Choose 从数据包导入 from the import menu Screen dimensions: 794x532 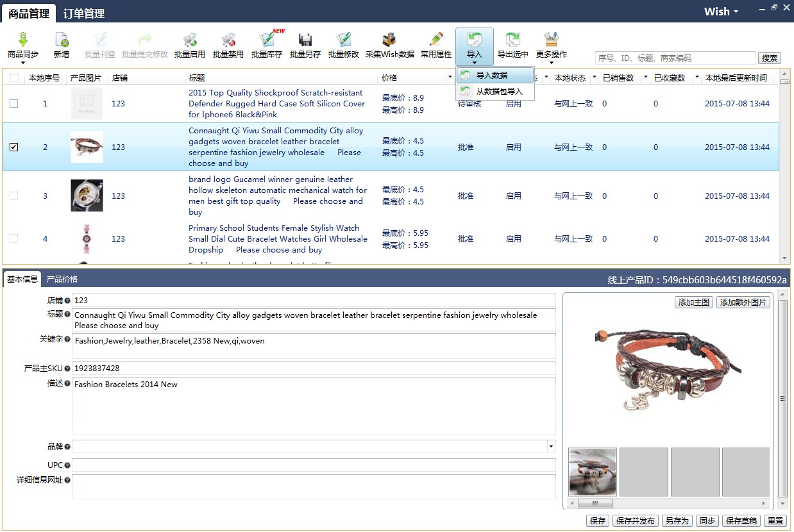pos(495,92)
